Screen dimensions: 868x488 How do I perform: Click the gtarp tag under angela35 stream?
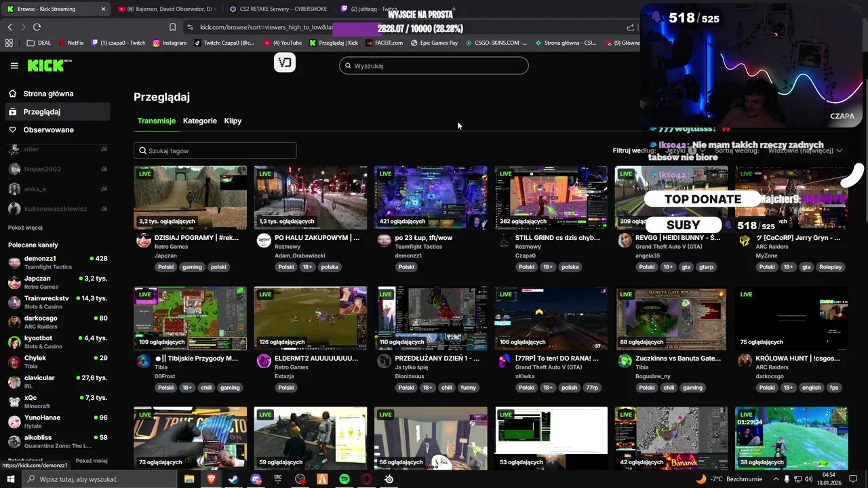pyautogui.click(x=706, y=267)
